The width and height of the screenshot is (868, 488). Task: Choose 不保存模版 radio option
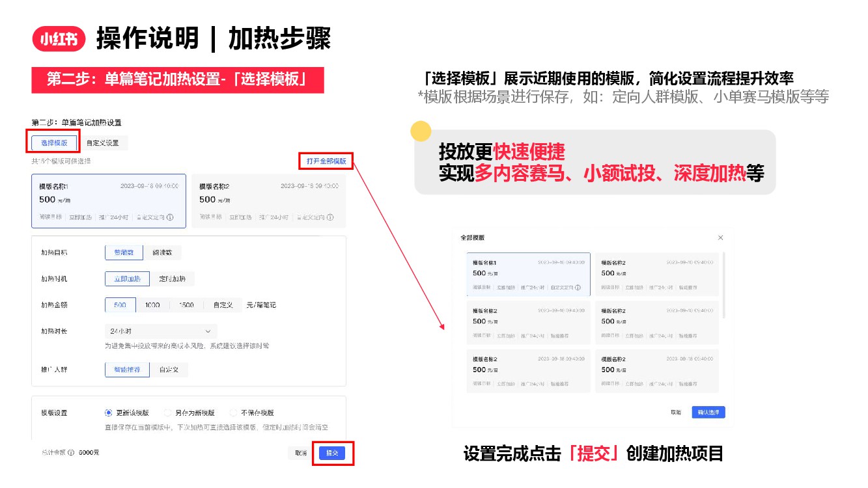pos(233,413)
